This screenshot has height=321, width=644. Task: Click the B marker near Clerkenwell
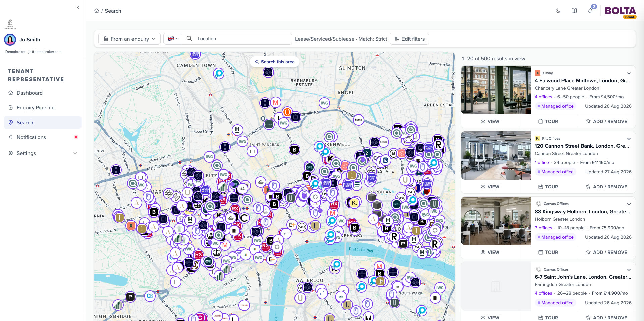[x=294, y=150]
